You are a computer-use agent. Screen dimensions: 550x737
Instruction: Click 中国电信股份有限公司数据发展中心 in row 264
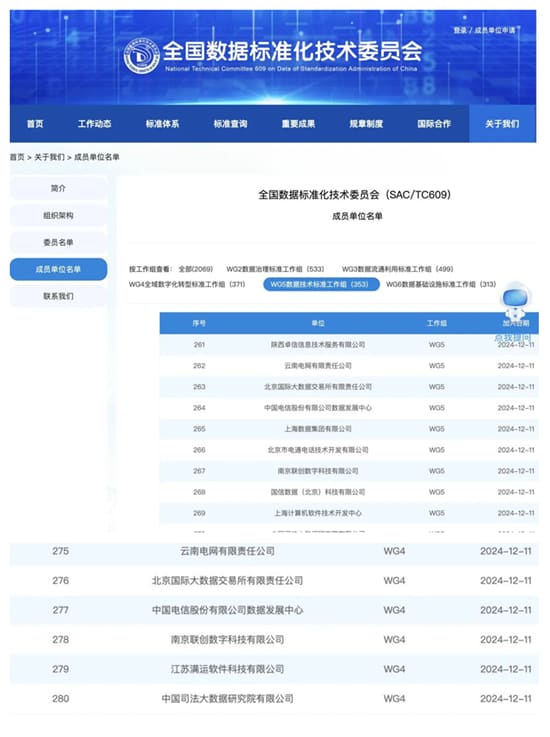tap(318, 408)
